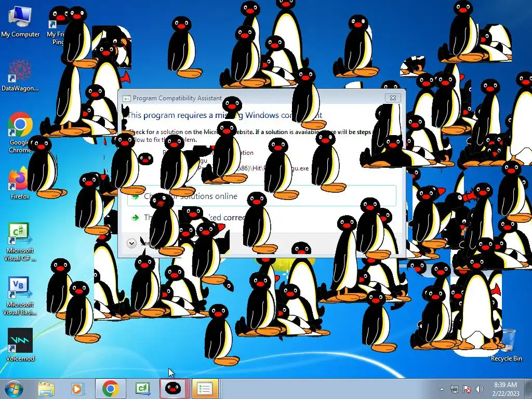The image size is (532, 399).
Task: Expand the See details chevron in dialog
Action: pyautogui.click(x=131, y=243)
